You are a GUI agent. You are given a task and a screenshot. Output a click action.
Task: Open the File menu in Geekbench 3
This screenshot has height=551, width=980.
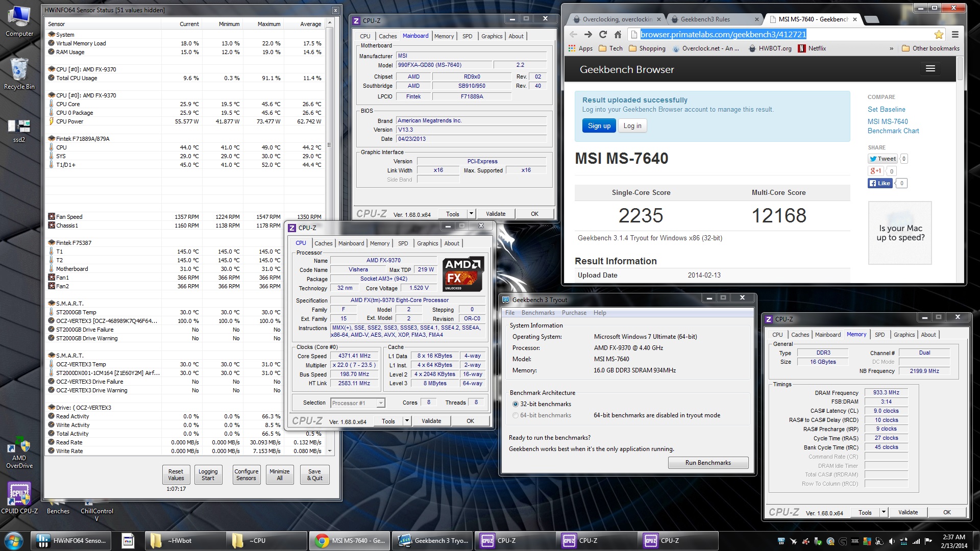click(510, 313)
